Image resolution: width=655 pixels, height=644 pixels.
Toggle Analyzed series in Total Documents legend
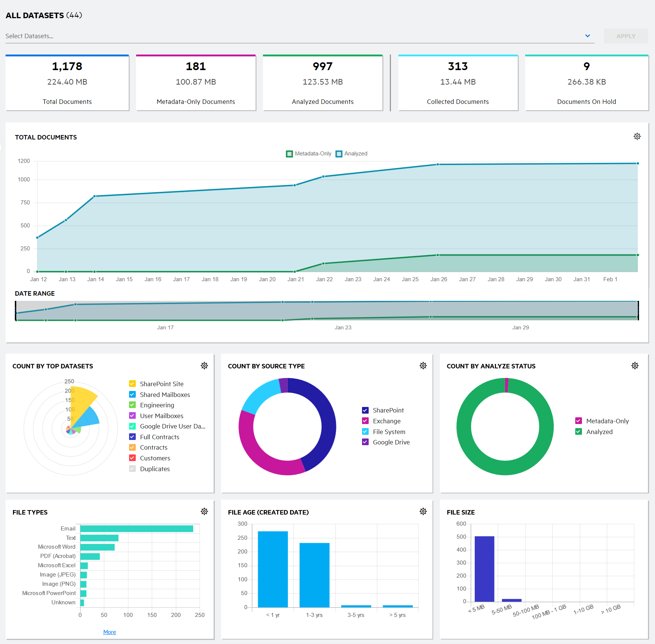pyautogui.click(x=339, y=154)
